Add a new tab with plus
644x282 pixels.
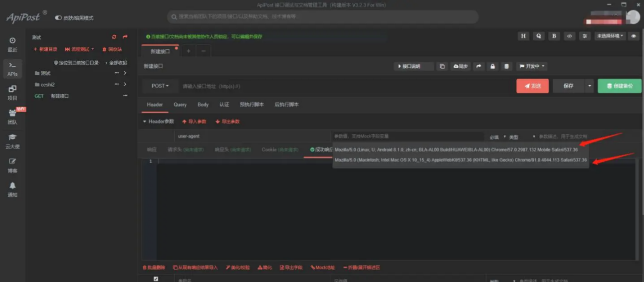(189, 51)
